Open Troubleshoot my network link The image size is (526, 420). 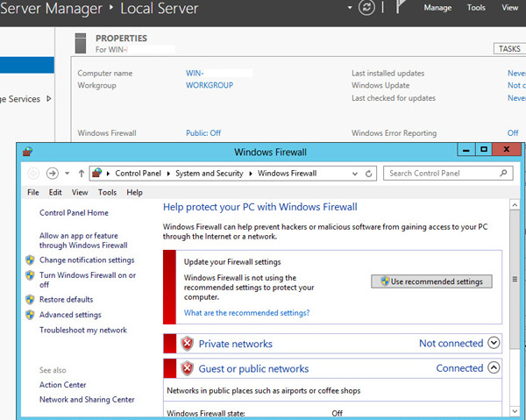point(83,331)
